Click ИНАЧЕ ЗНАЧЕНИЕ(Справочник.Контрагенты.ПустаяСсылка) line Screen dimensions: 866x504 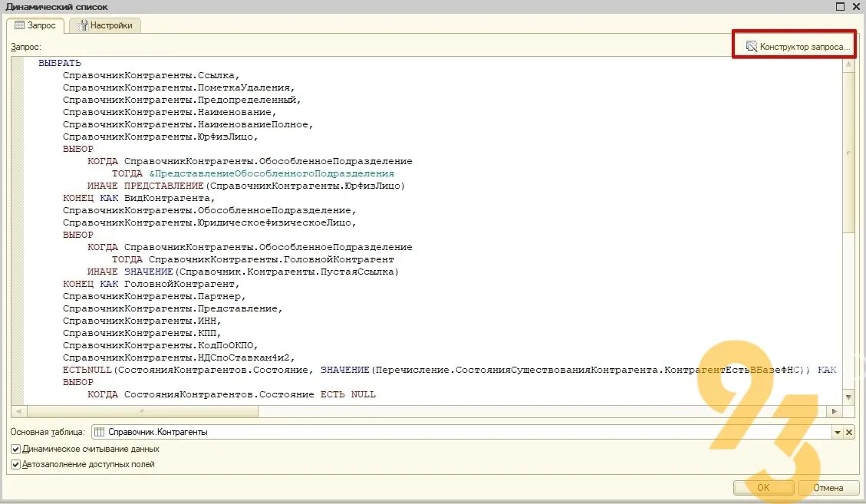[243, 272]
